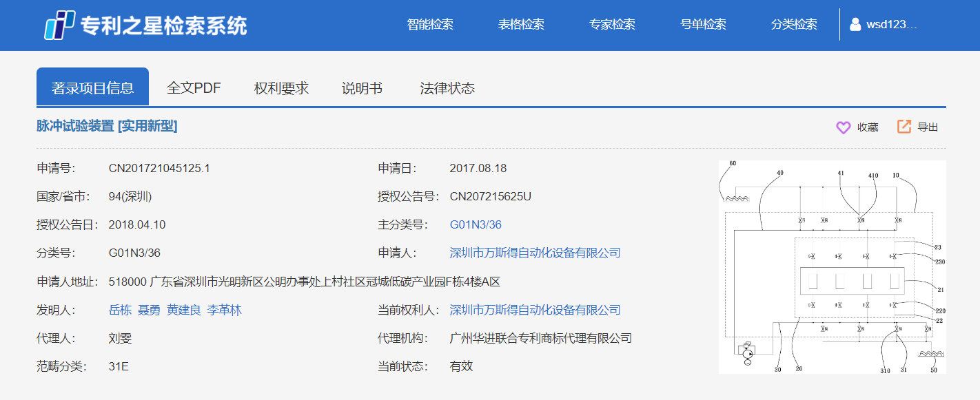Click the heart icon for 收藏

click(x=843, y=127)
